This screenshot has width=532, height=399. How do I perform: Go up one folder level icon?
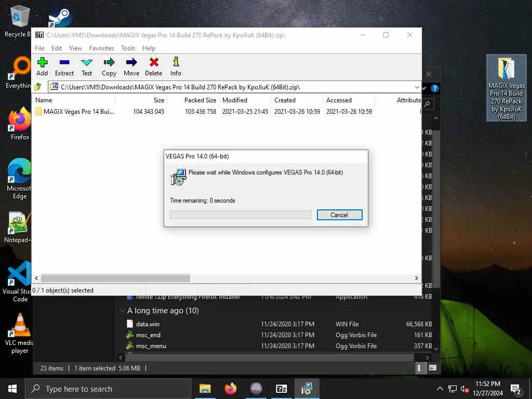[38, 87]
